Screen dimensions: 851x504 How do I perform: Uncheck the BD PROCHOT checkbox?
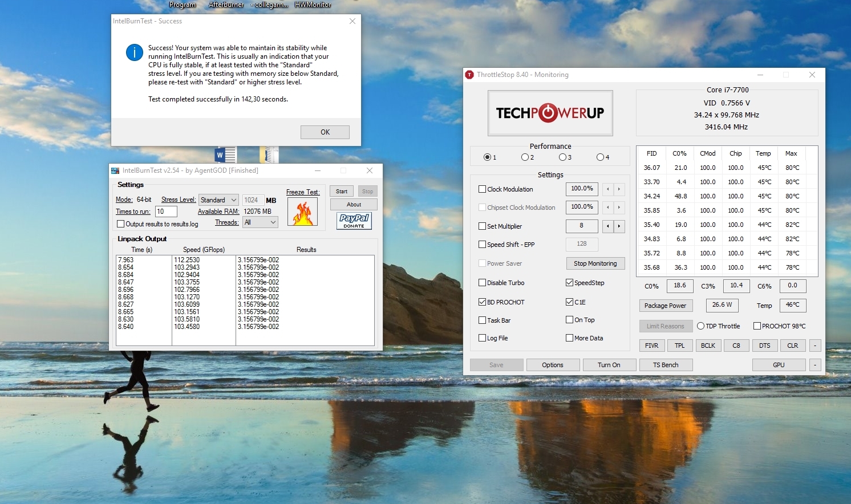coord(483,302)
